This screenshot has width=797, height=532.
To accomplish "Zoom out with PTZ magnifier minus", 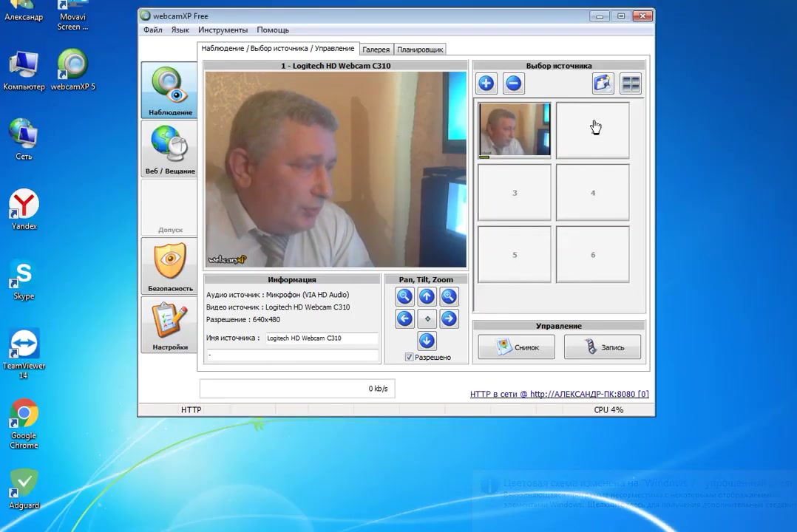I will (x=404, y=296).
